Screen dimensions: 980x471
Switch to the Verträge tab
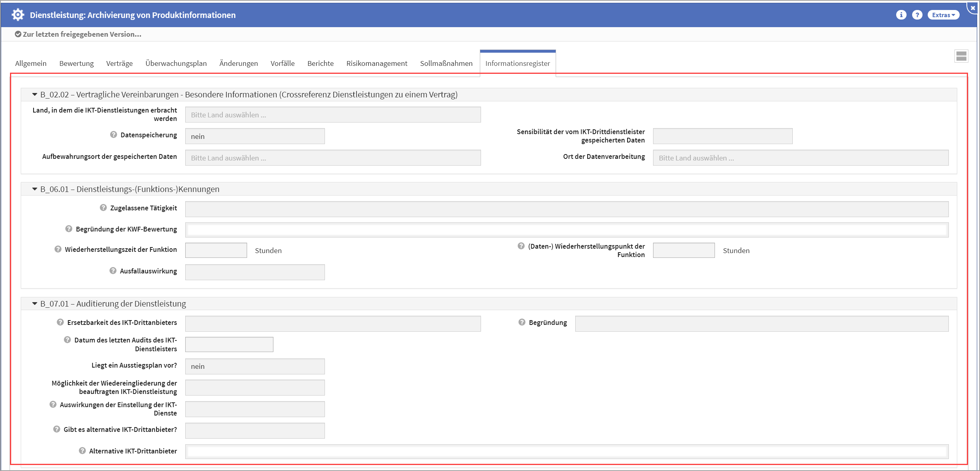(119, 63)
